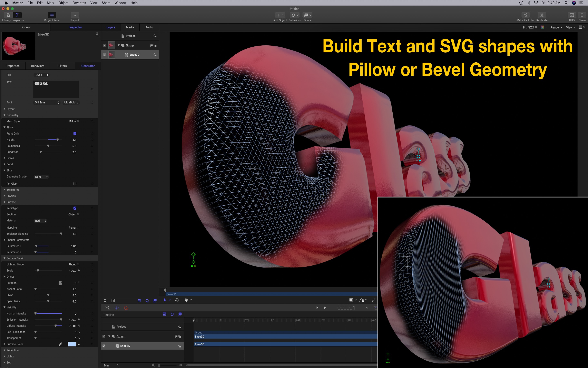Toggle Group checkbox in Timeline
The width and height of the screenshot is (588, 368).
pyautogui.click(x=104, y=336)
